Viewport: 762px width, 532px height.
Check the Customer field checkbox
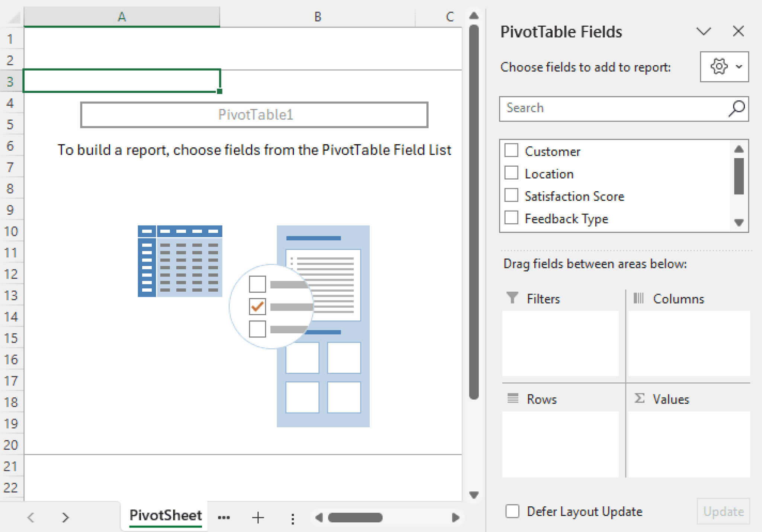click(511, 151)
